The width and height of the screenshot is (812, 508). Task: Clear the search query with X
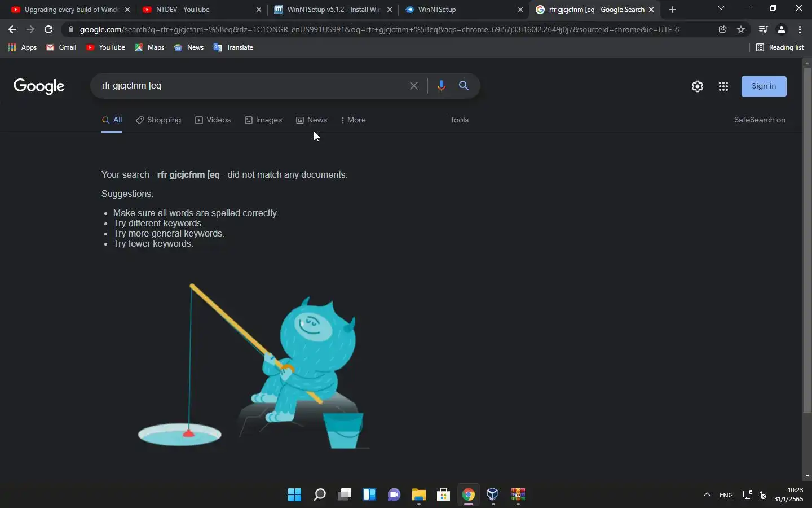tap(414, 86)
